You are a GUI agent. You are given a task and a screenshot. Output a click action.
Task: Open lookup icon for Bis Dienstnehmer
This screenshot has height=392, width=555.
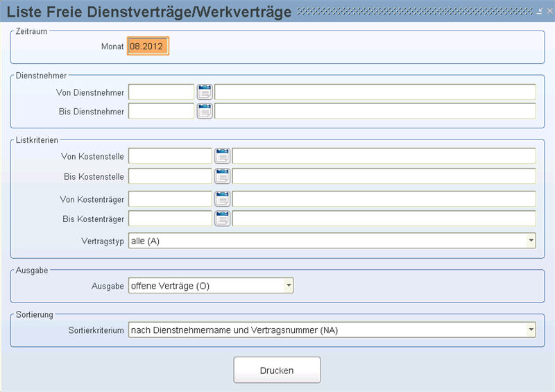click(x=205, y=111)
